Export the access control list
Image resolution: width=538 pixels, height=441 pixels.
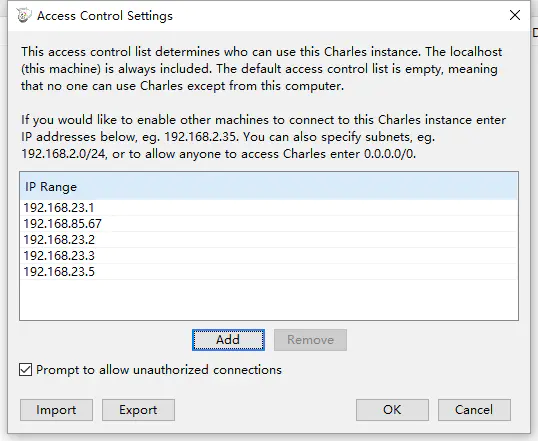pyautogui.click(x=138, y=410)
